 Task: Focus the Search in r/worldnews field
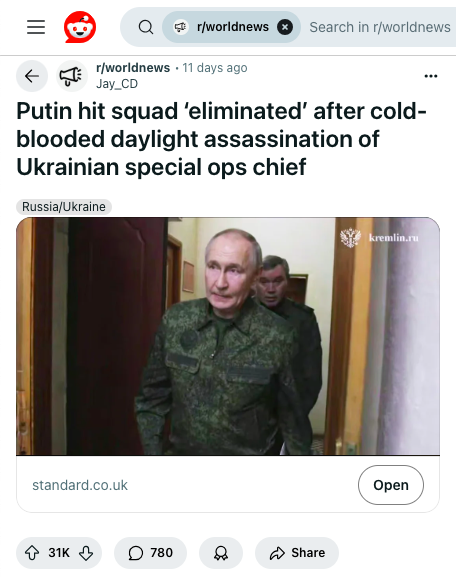pyautogui.click(x=380, y=27)
